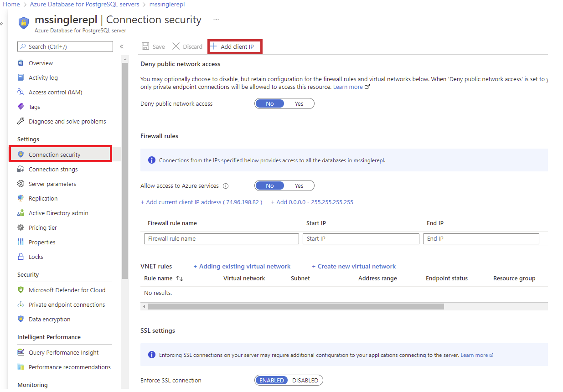Click the Pricing tier gear icon
Viewport: 563px width, 392px height.
[x=21, y=227]
